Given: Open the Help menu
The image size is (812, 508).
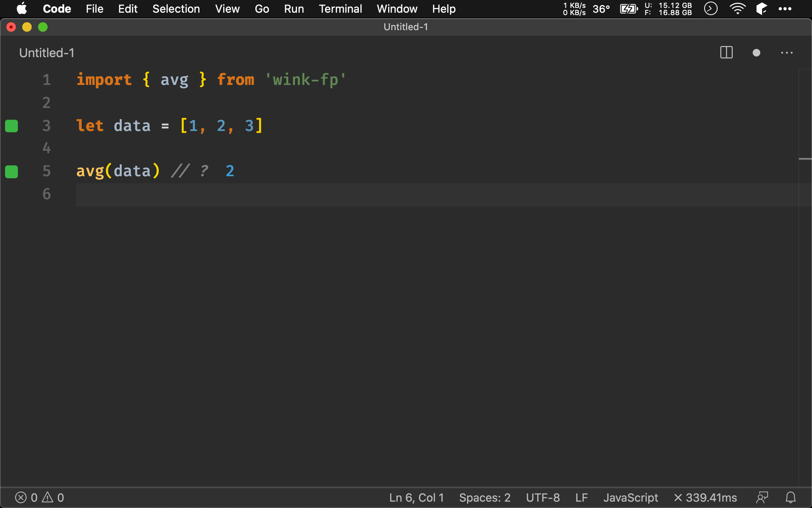Looking at the screenshot, I should coord(444,9).
